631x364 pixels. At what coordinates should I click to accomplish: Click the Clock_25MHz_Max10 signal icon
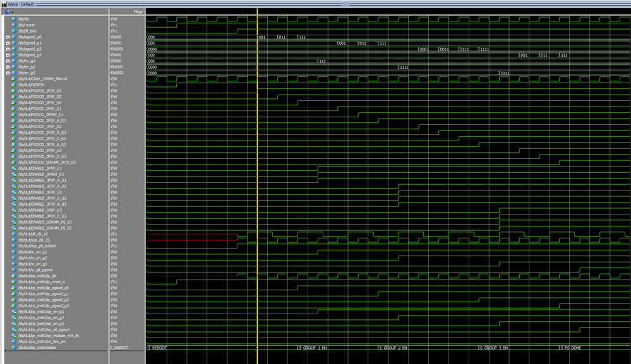pyautogui.click(x=14, y=79)
